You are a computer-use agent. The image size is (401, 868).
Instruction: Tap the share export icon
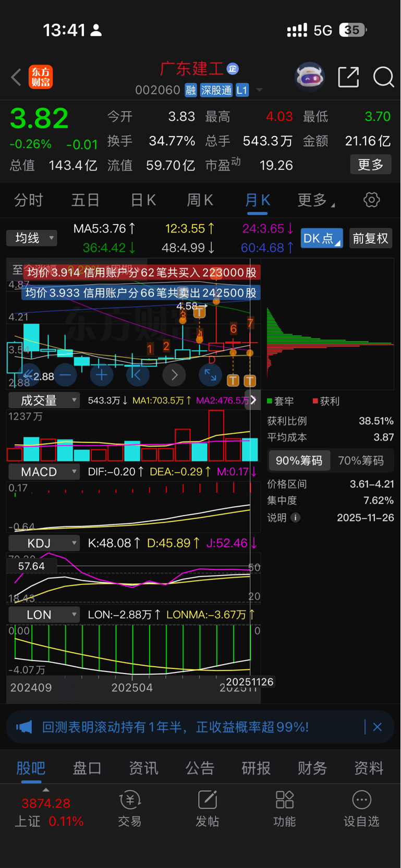coord(348,77)
